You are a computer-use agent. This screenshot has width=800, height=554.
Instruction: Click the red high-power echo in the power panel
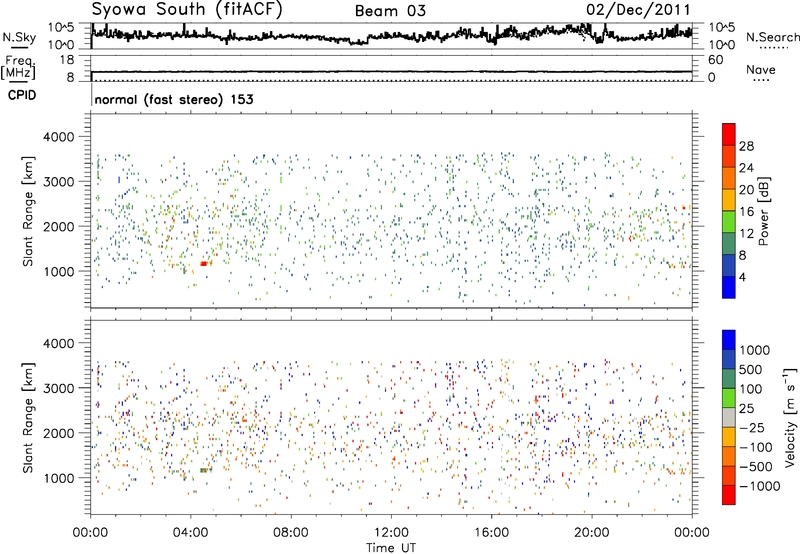point(205,263)
